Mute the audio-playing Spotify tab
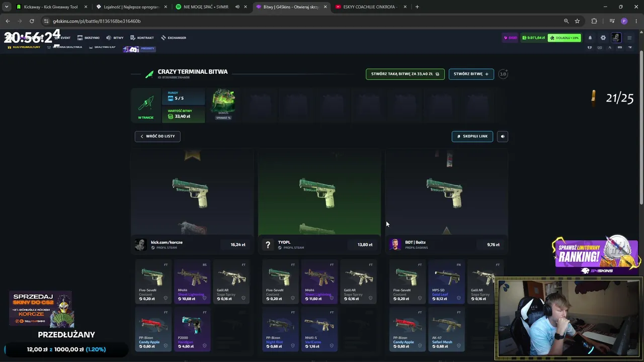Viewport: 644px width, 362px height. (x=237, y=7)
